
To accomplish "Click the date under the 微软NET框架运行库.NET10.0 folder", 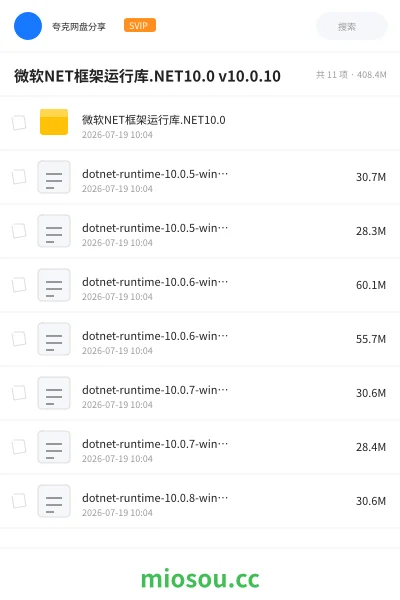I will point(117,135).
